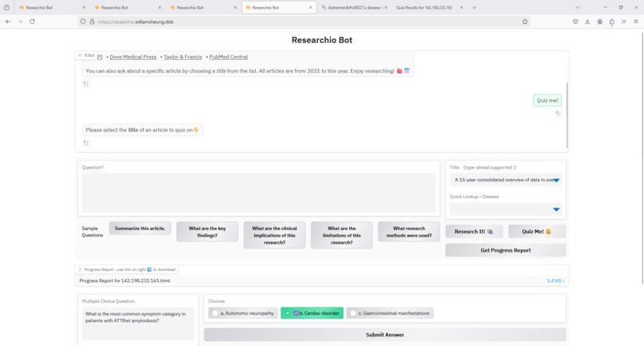Image resolution: width=644 pixels, height=346 pixels.
Task: Select answer c. Gastrointestinal manifestations
Action: [390, 313]
